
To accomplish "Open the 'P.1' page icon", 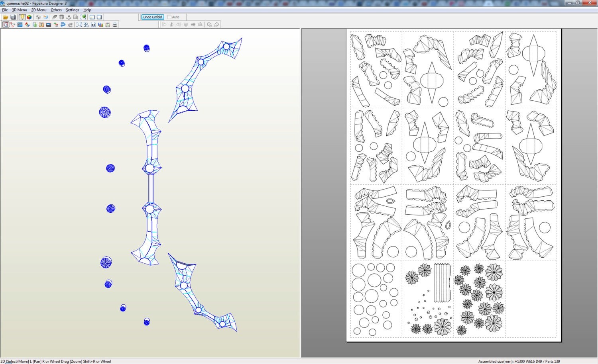I will 93,25.
